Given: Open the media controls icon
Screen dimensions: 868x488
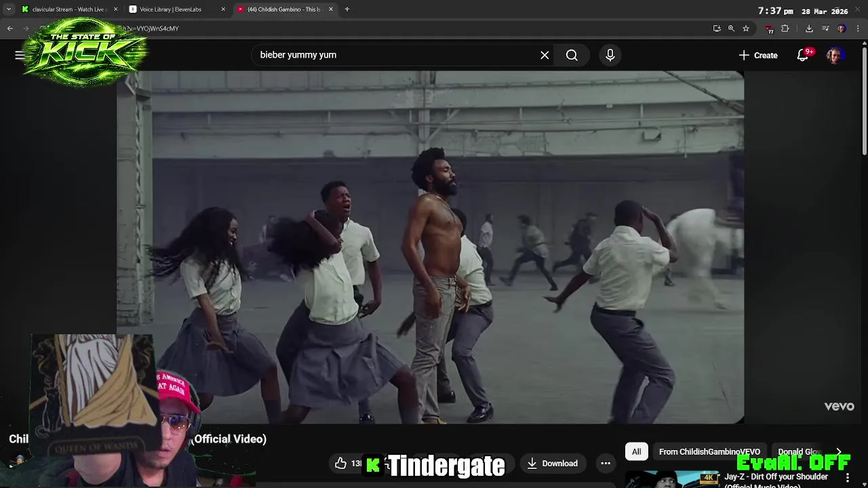Looking at the screenshot, I should [825, 28].
